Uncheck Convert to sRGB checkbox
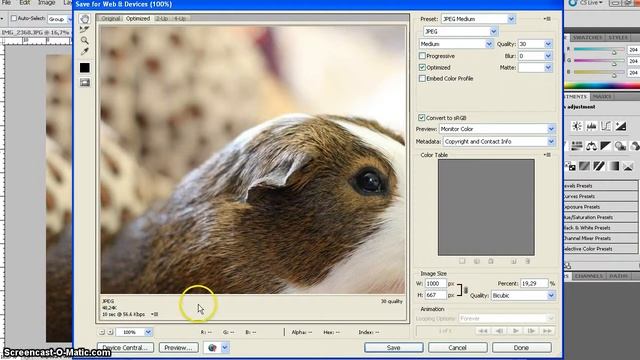640x360 pixels. 422,118
